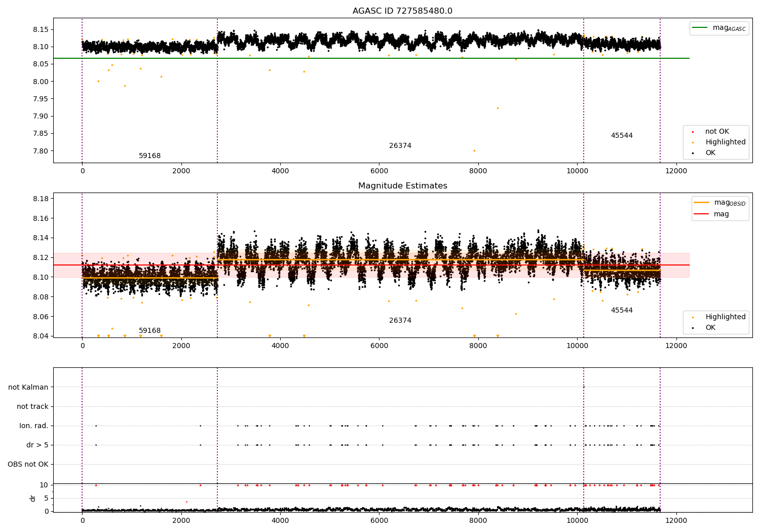The height and width of the screenshot is (532, 760).
Task: Click observation label 45544 in middle plot
Action: (x=622, y=311)
